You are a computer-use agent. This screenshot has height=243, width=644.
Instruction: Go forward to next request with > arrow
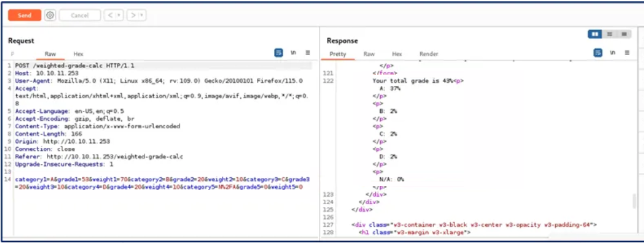click(x=133, y=16)
